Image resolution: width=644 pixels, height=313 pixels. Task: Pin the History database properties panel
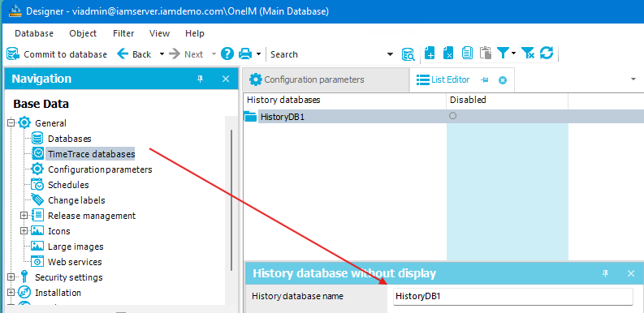(x=605, y=273)
